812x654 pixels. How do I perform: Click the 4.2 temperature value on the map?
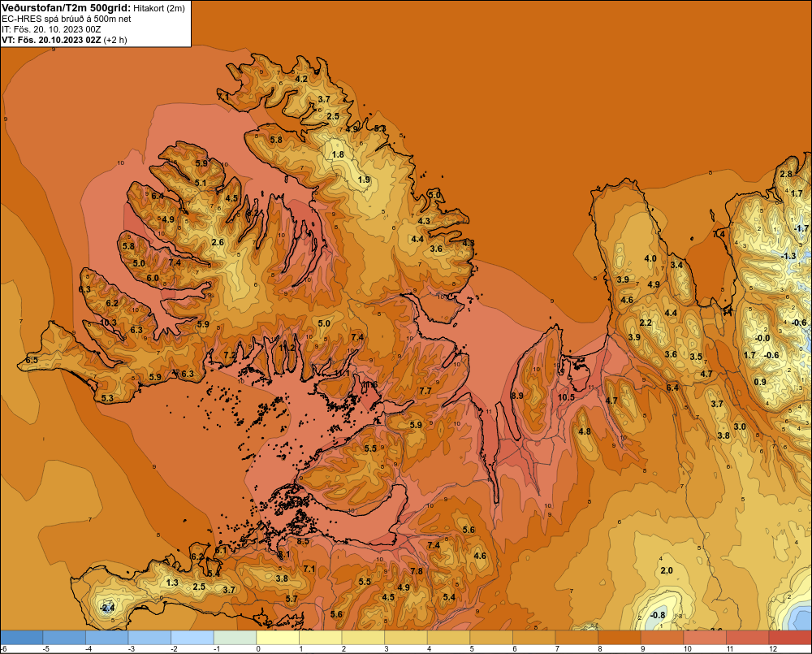pos(301,79)
